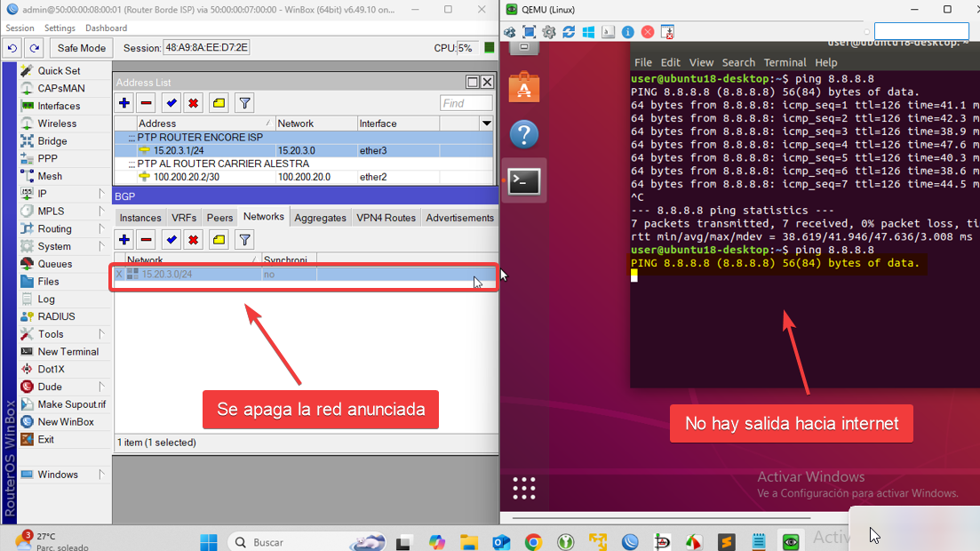
Task: Open New Terminal from the sidebar
Action: point(68,352)
